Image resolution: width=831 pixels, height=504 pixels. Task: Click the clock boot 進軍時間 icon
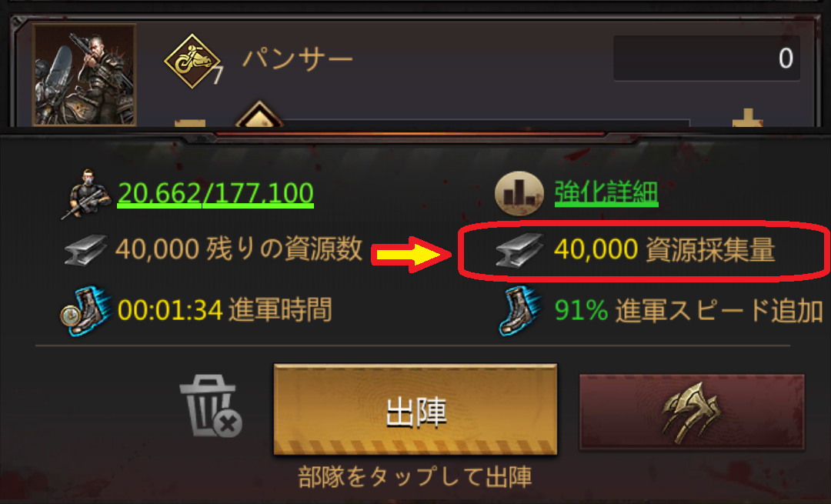tap(86, 310)
